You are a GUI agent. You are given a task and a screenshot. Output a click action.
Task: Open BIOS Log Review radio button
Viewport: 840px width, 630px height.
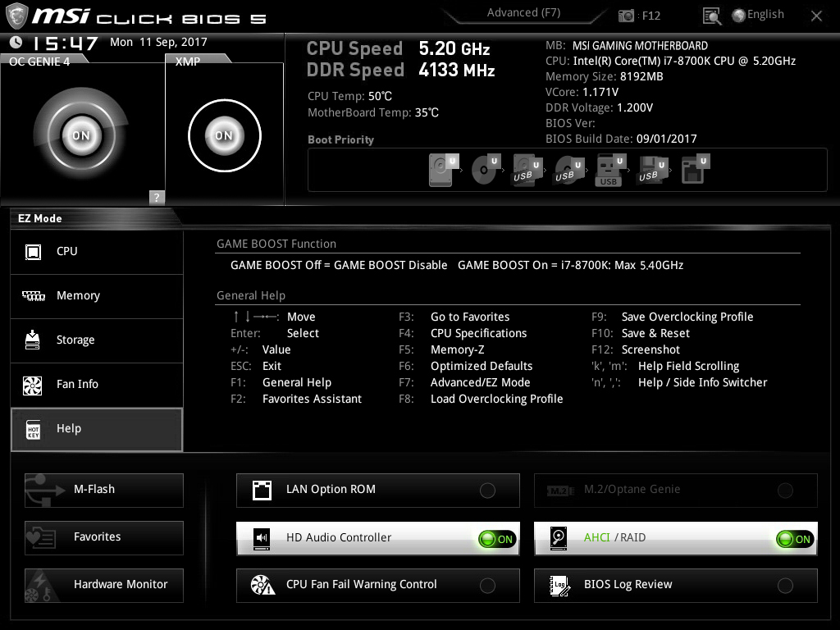click(x=785, y=586)
